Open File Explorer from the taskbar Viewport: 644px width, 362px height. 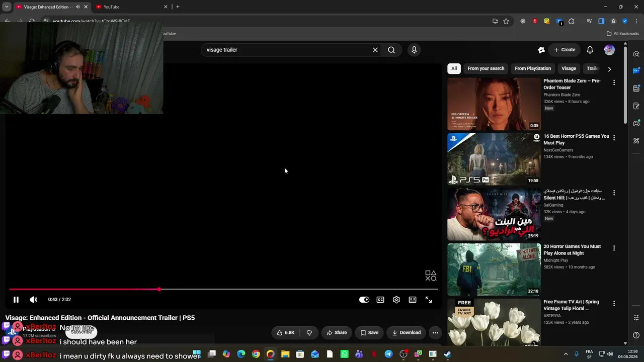pos(285,354)
